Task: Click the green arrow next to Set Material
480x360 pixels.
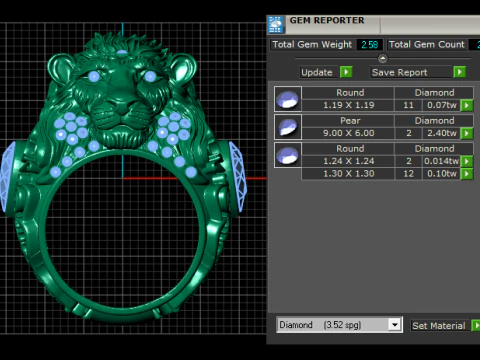Action: (x=476, y=325)
